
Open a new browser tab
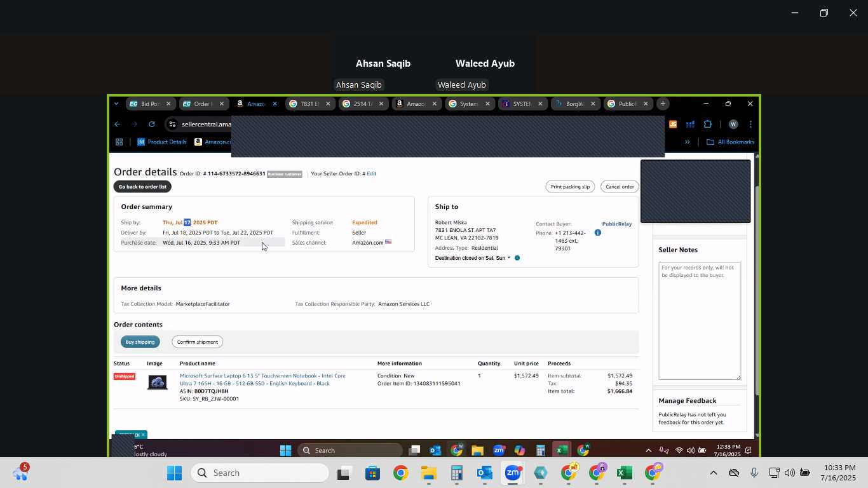tap(663, 104)
